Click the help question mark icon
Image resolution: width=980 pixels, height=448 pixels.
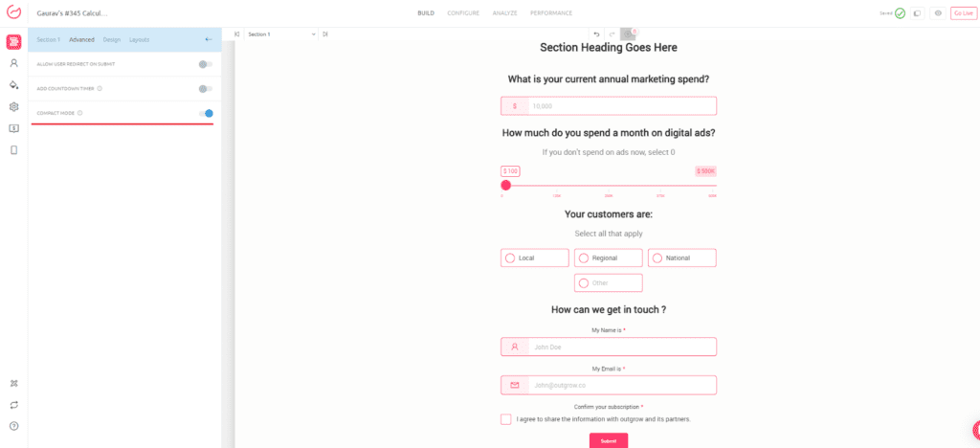[14, 426]
